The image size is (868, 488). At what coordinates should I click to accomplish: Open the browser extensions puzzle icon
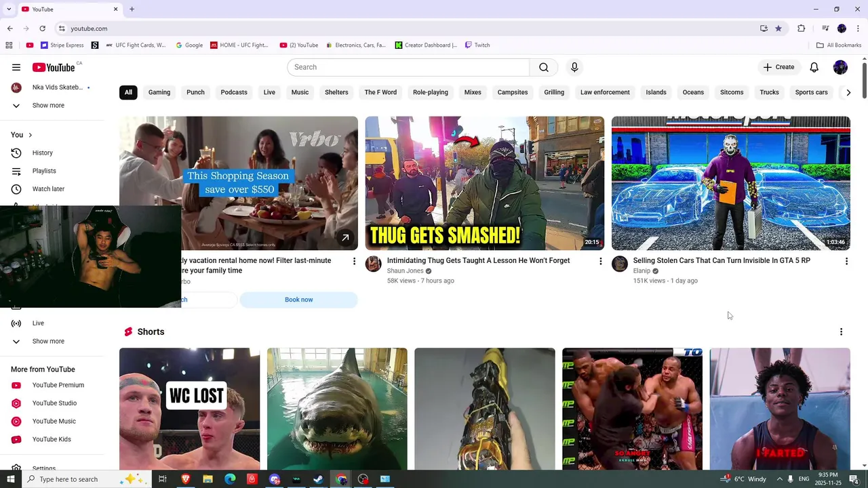(x=802, y=28)
